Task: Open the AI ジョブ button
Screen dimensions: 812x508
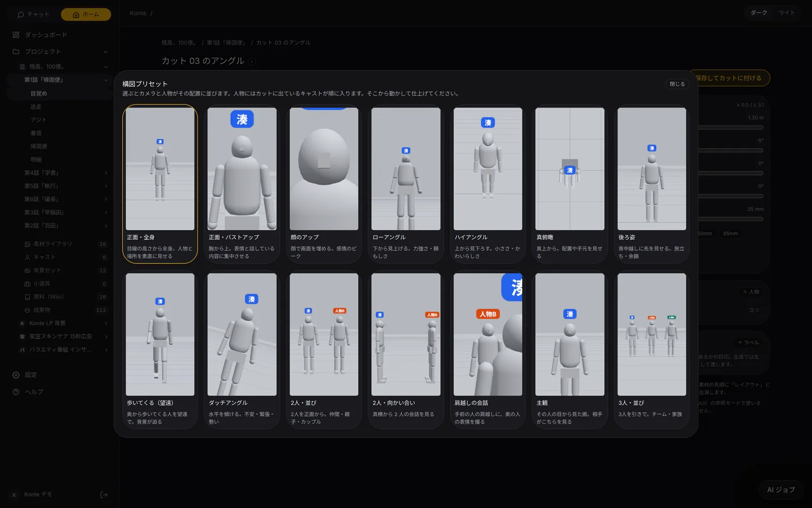Action: (x=781, y=490)
